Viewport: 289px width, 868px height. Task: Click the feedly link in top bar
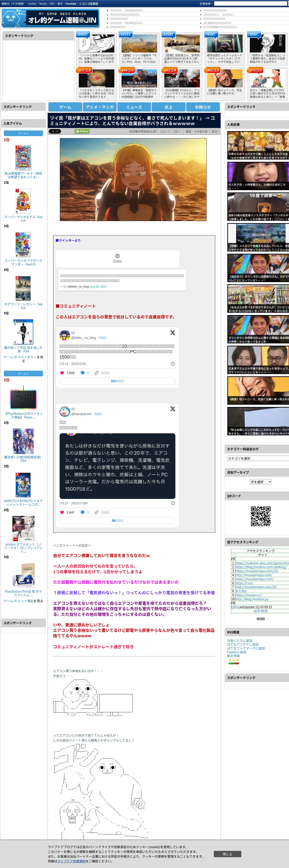pyautogui.click(x=43, y=4)
